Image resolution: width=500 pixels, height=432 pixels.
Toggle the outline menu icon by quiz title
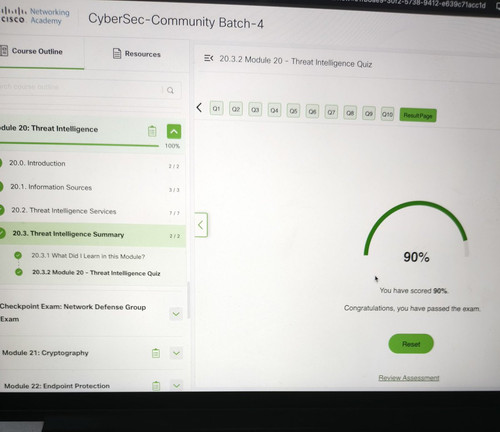pyautogui.click(x=209, y=58)
